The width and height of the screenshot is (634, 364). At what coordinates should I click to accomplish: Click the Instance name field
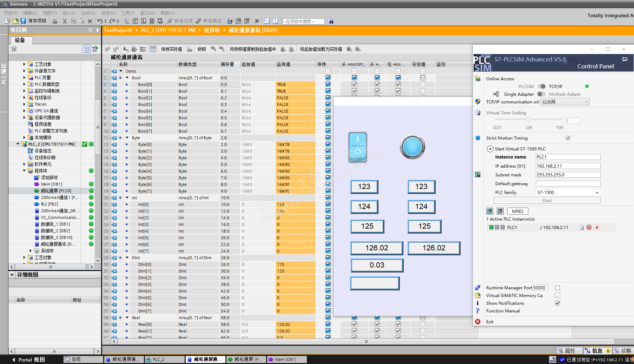tap(568, 157)
